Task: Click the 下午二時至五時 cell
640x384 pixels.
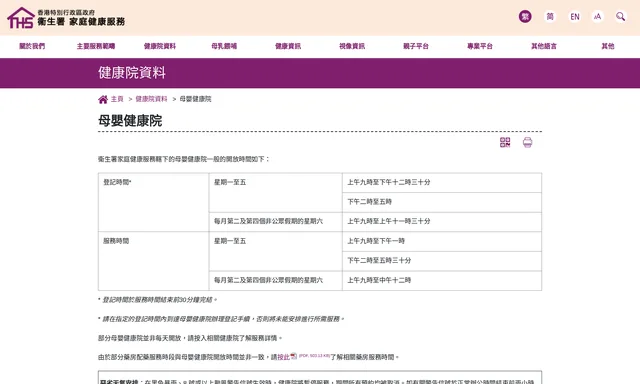Action: pos(442,202)
